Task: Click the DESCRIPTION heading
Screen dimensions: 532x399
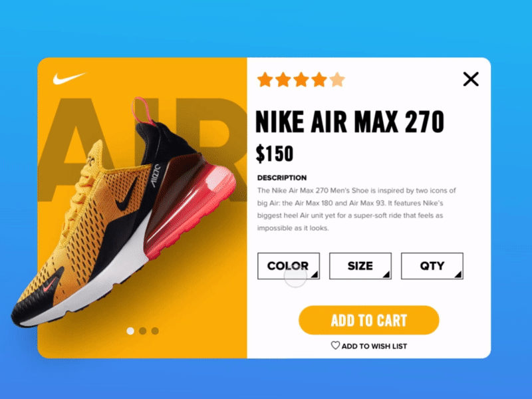Action: click(281, 178)
